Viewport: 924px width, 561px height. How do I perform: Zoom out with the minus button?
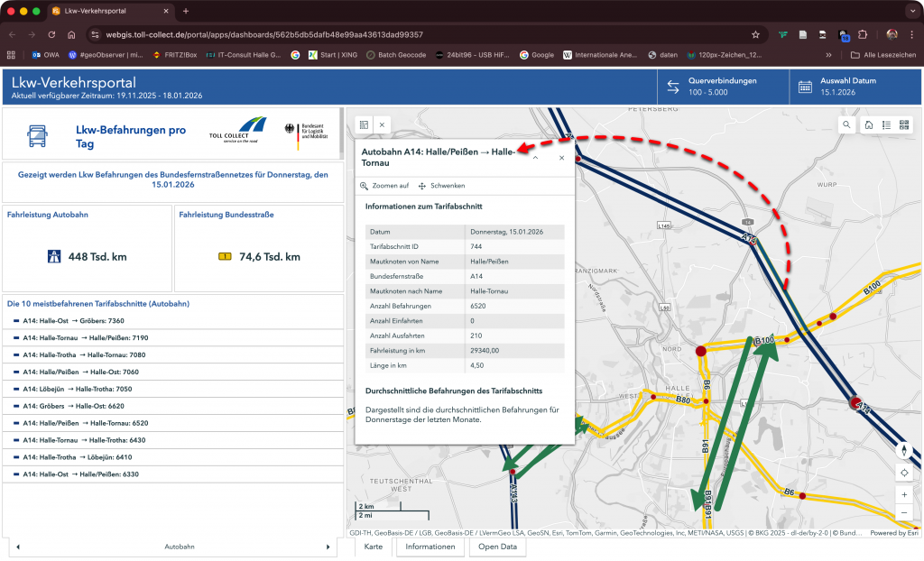click(x=904, y=513)
